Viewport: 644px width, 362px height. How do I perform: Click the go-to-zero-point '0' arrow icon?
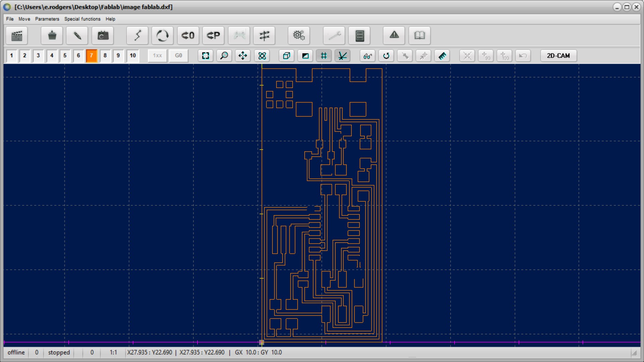pos(188,36)
